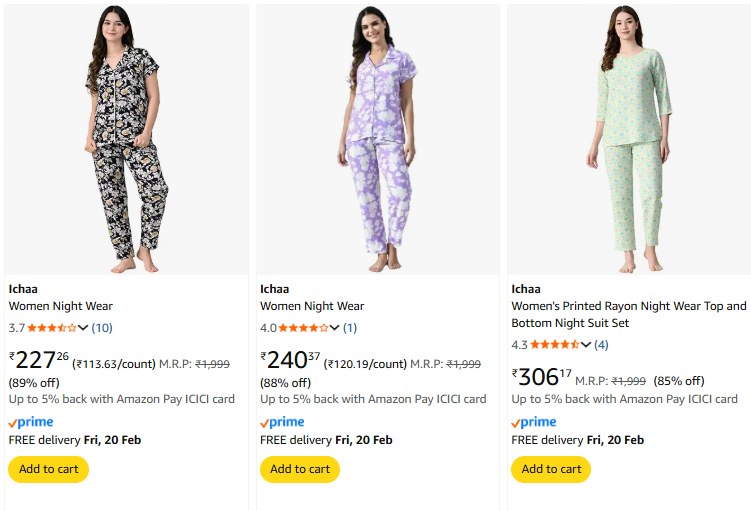751x511 pixels.
Task: Expand rating popover arrow beside 3.7 stars
Action: click(x=83, y=328)
